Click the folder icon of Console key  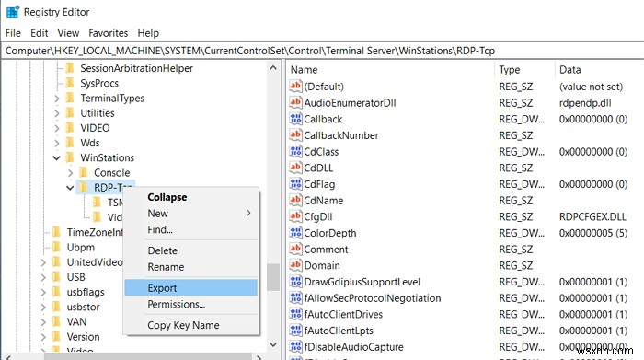pos(84,172)
